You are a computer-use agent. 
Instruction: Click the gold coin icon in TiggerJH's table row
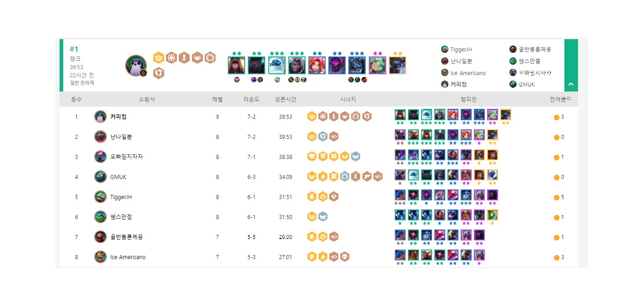coord(556,197)
